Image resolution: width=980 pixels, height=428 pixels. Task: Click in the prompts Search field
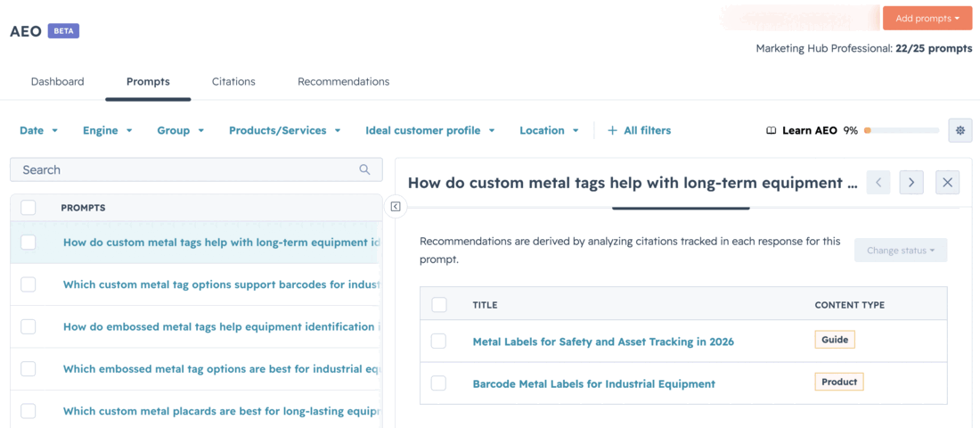pyautogui.click(x=196, y=169)
